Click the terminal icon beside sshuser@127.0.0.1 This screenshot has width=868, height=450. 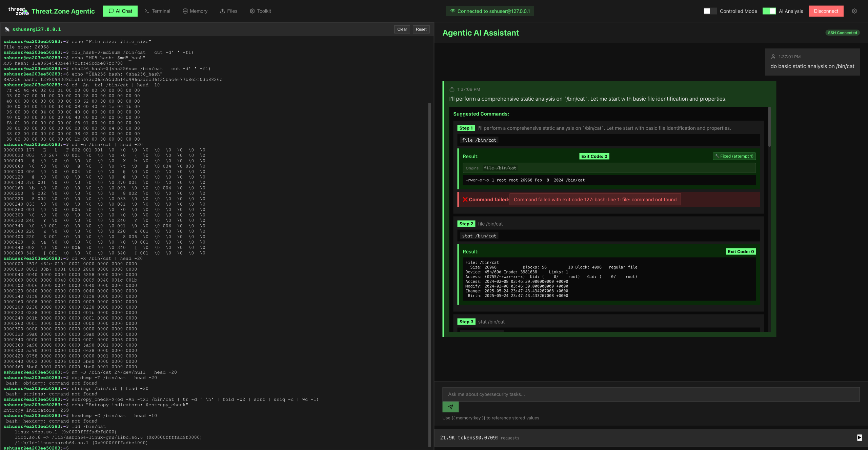coord(7,29)
